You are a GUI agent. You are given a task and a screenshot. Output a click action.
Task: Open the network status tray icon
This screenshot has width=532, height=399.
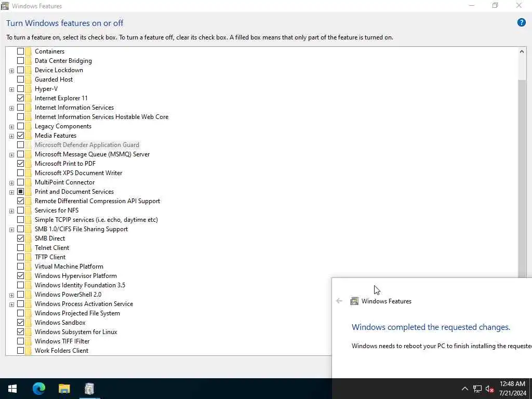tap(477, 389)
